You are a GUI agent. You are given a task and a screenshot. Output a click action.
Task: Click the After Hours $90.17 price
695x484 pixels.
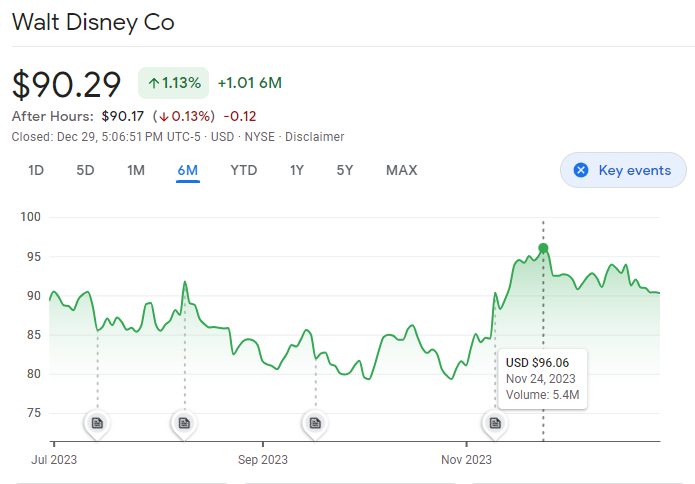click(x=123, y=116)
